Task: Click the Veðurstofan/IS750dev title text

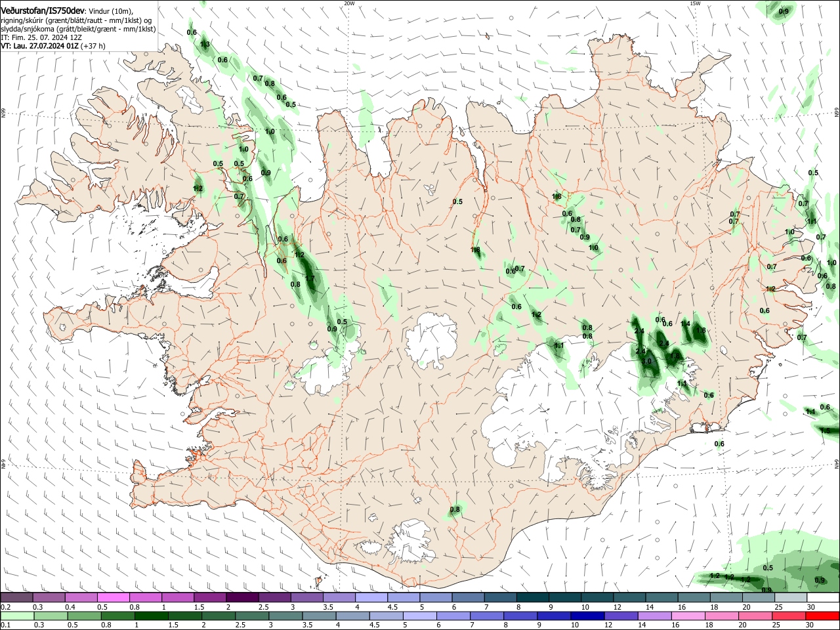Action: [43, 10]
